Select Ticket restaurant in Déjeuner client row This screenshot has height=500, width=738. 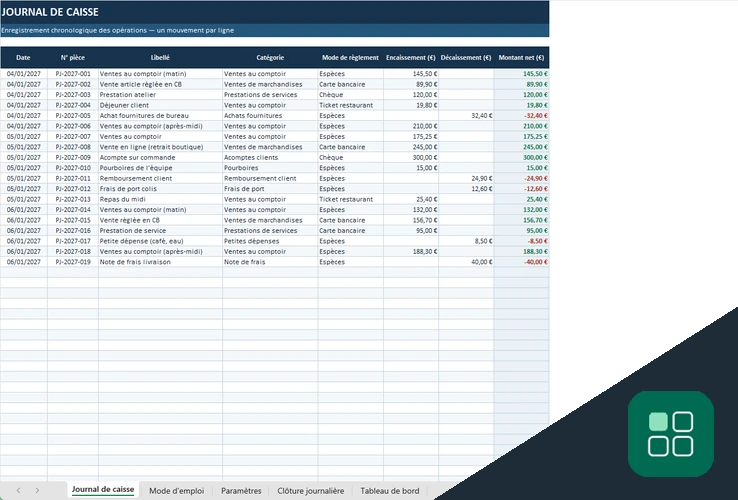click(350, 105)
